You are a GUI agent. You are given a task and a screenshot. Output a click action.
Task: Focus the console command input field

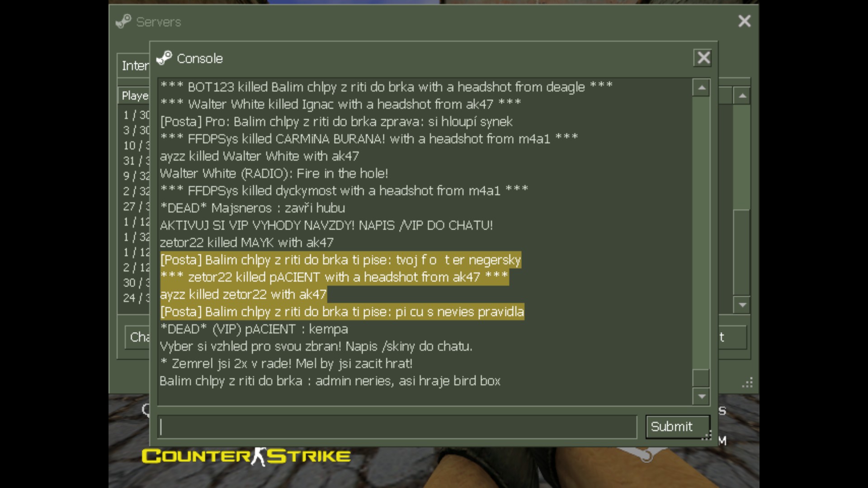tap(397, 427)
